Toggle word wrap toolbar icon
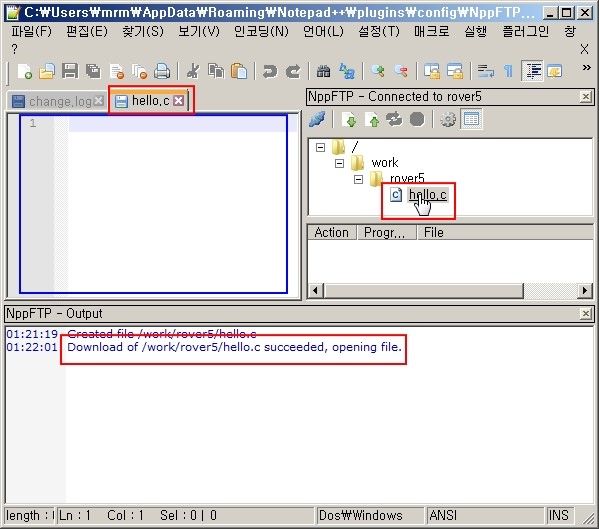The width and height of the screenshot is (599, 529). [486, 71]
